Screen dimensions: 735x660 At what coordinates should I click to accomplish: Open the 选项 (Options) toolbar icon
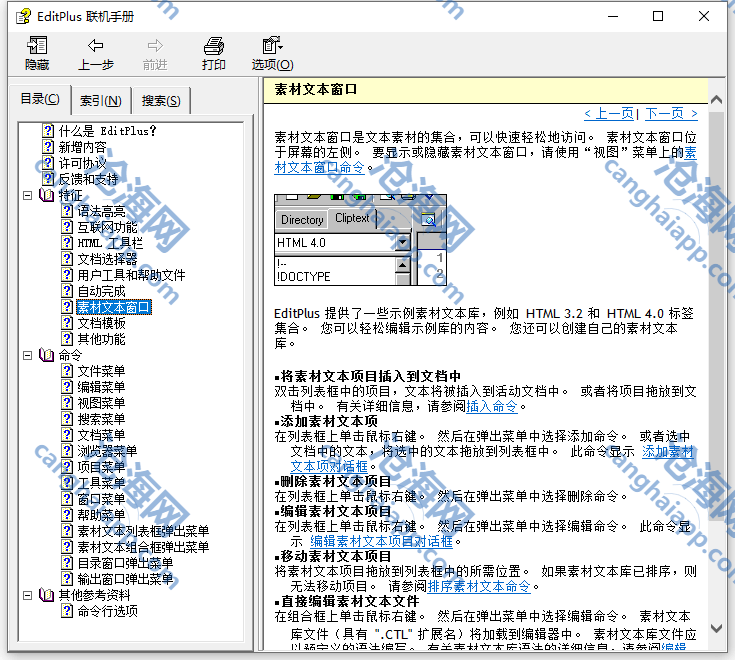271,46
